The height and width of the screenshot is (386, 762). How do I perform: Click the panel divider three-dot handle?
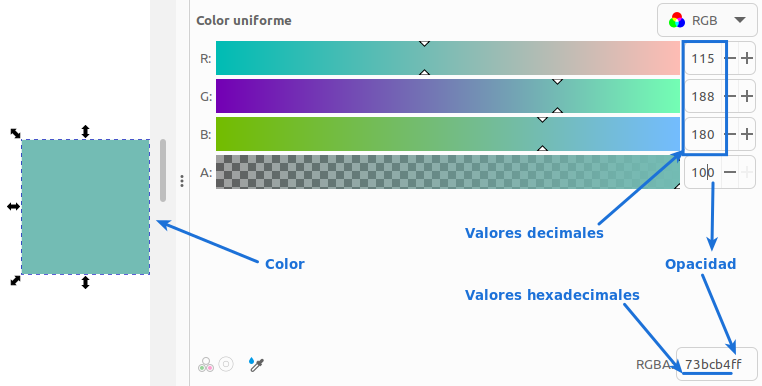(182, 181)
